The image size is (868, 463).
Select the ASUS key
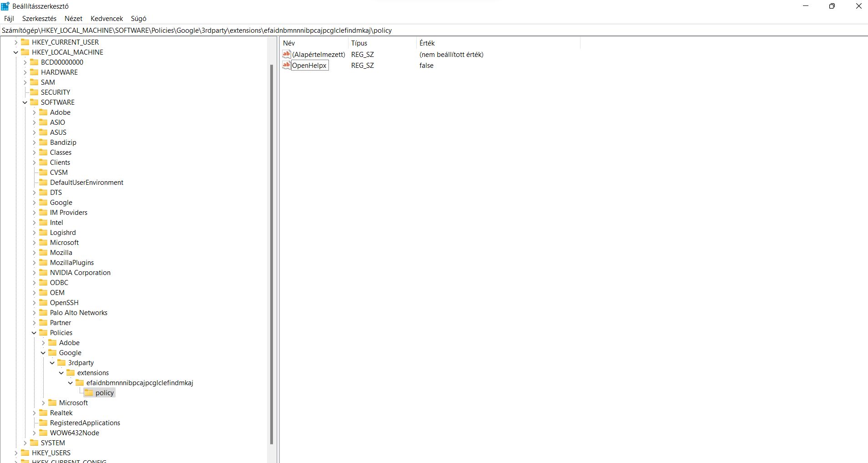(x=58, y=132)
